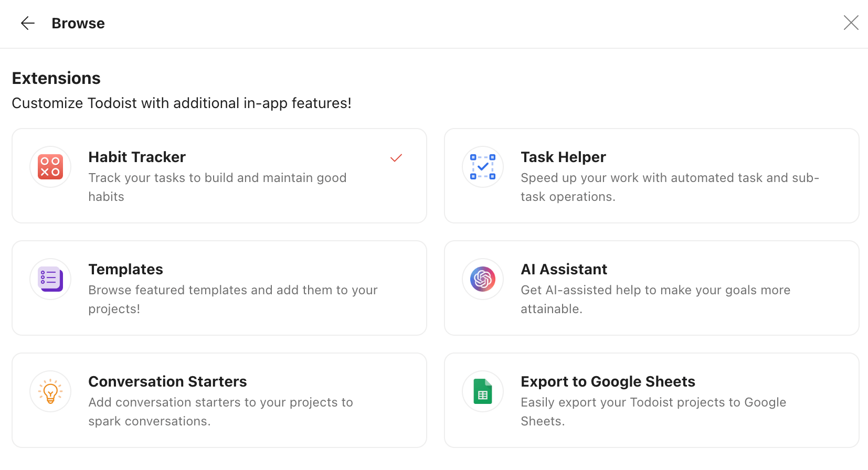868x470 pixels.
Task: Click 'Speed up your work with automated' description
Action: click(x=670, y=187)
